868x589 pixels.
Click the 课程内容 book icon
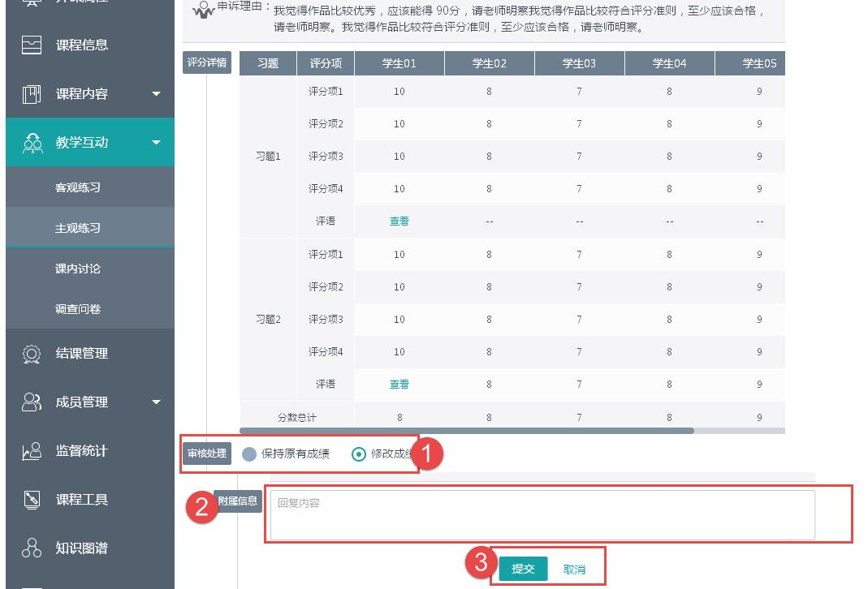(x=32, y=94)
